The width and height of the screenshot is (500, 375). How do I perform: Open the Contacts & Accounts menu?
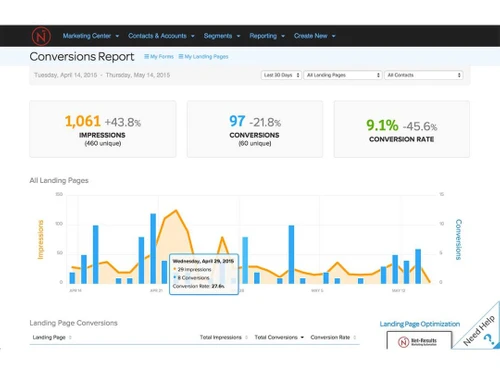point(161,36)
